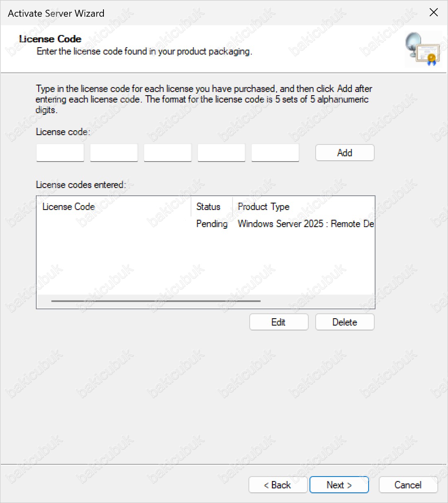The width and height of the screenshot is (448, 503).
Task: Focus the fifth license code input box
Action: click(275, 153)
